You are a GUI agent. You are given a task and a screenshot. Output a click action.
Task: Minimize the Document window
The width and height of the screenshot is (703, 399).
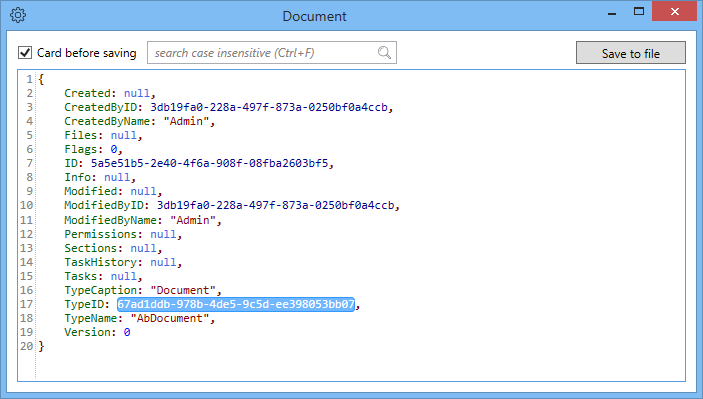612,13
